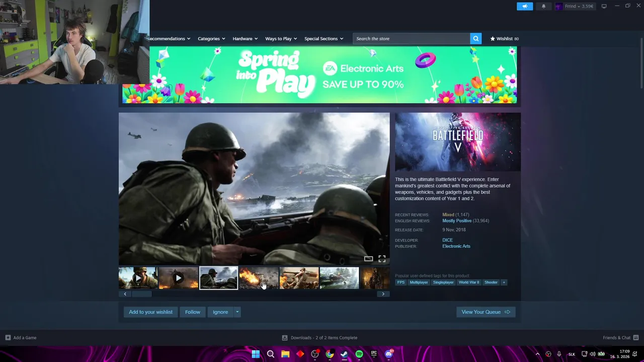Open Downloads status at bottom bar
644x362 pixels.
pos(319,338)
